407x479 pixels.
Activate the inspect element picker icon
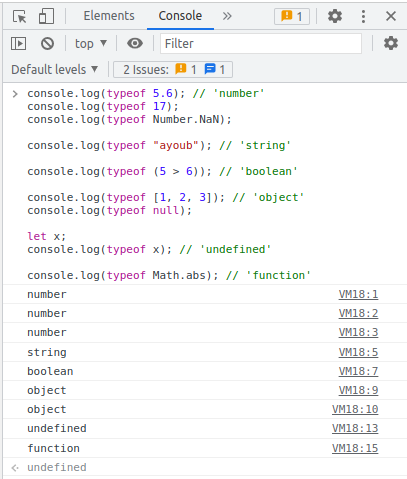[x=19, y=16]
